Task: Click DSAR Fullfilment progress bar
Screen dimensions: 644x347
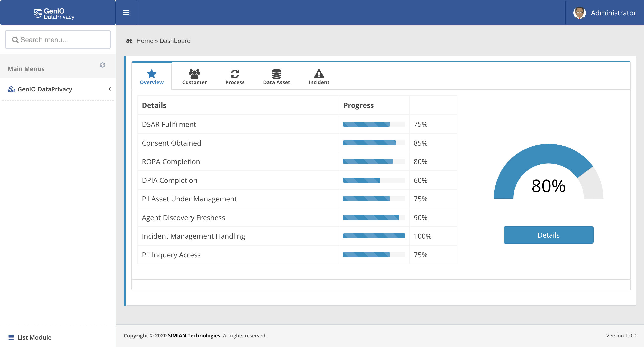Action: tap(374, 124)
